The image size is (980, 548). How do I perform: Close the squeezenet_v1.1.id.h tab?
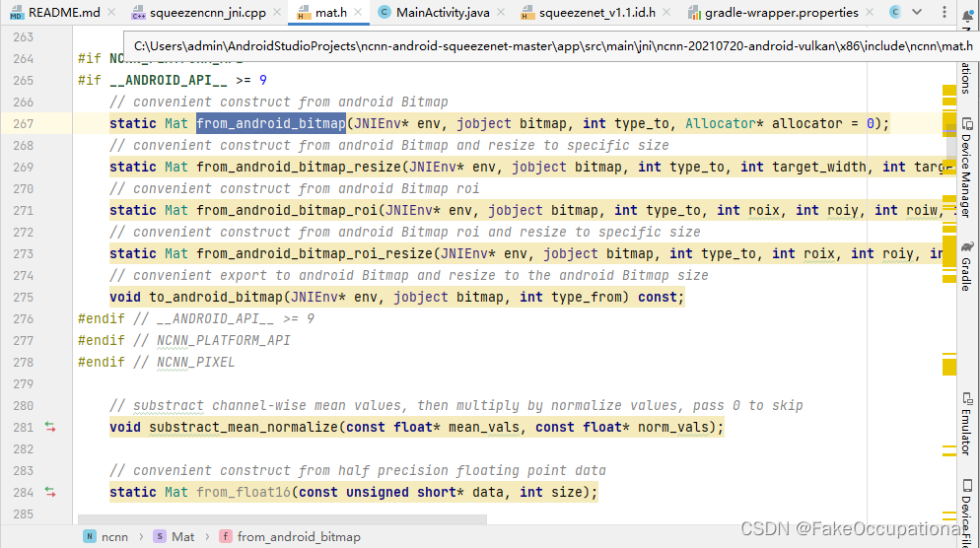(666, 12)
